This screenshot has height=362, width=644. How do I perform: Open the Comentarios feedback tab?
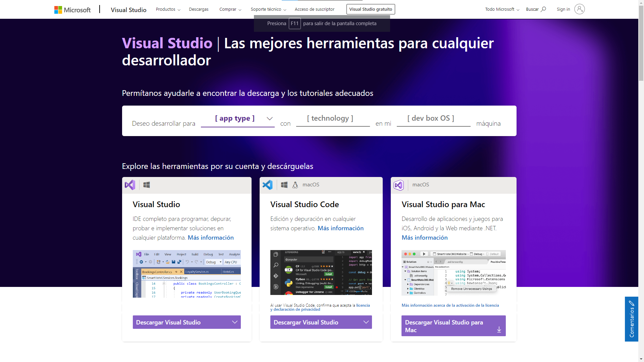(632, 319)
